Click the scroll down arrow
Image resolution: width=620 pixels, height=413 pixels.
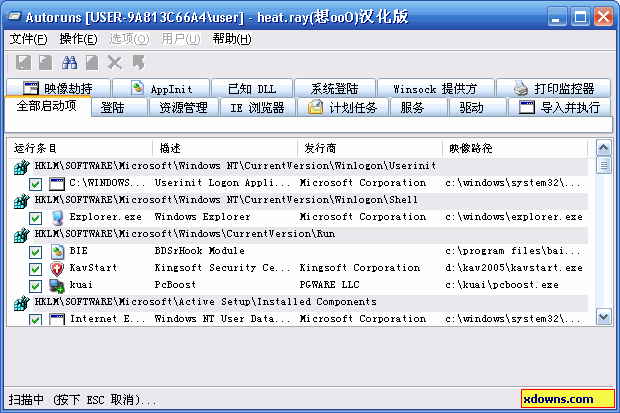pos(603,317)
